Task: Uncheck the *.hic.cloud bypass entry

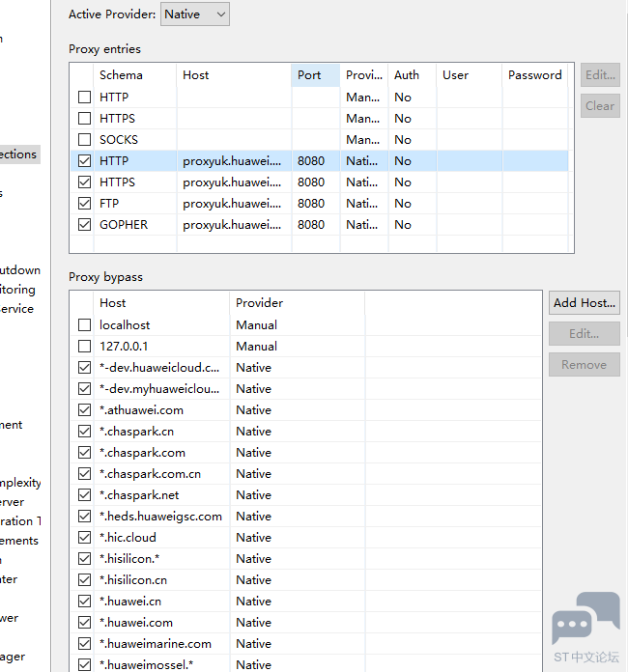Action: pos(84,538)
